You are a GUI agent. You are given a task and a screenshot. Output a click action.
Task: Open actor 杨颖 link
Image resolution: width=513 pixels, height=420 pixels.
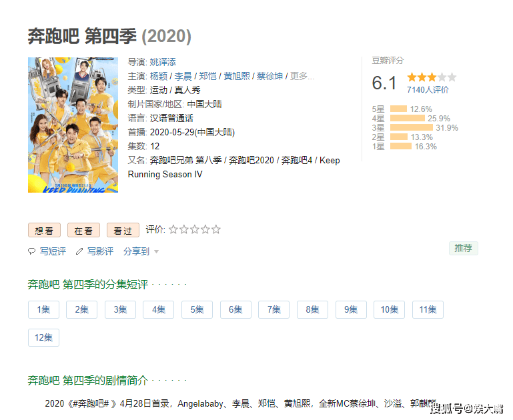[x=159, y=76]
